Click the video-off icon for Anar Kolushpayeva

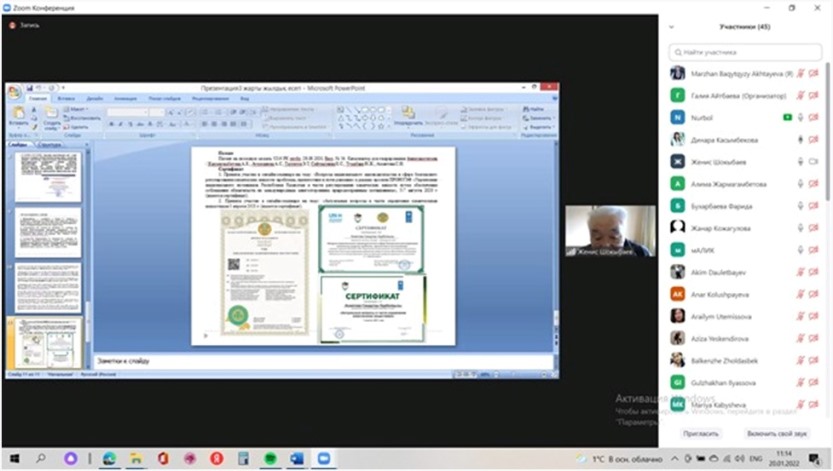[814, 293]
